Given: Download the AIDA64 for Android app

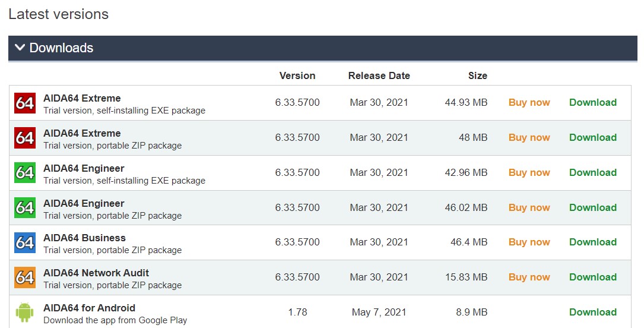Looking at the screenshot, I should point(592,312).
